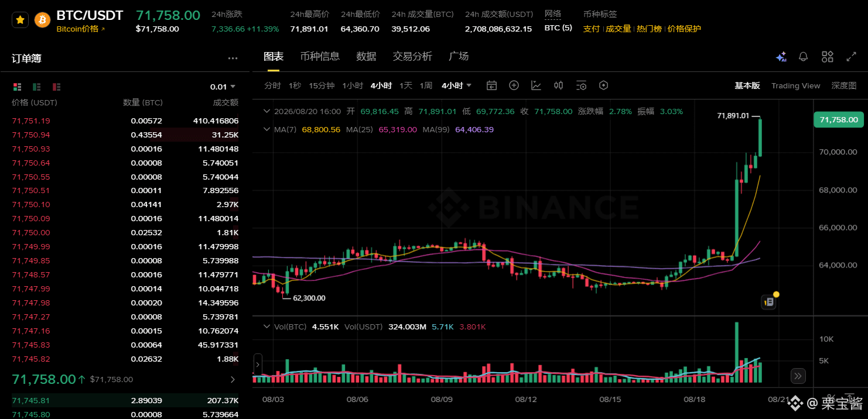868x419 pixels.
Task: Open the technical indicators line chart icon
Action: tap(536, 85)
